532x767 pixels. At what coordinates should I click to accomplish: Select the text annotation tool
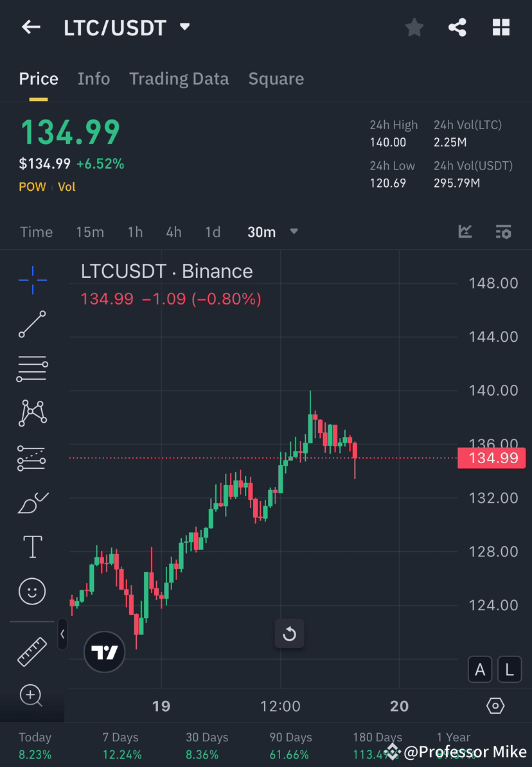32,546
